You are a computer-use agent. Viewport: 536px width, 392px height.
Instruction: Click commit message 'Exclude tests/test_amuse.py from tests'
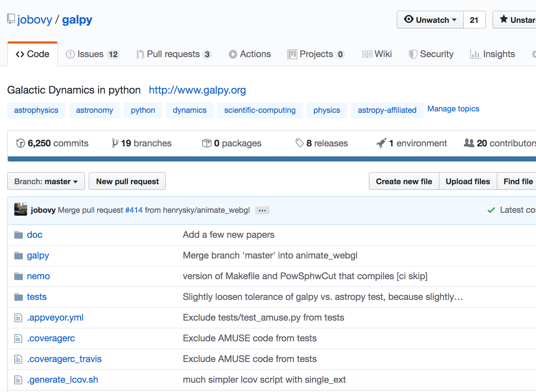263,318
